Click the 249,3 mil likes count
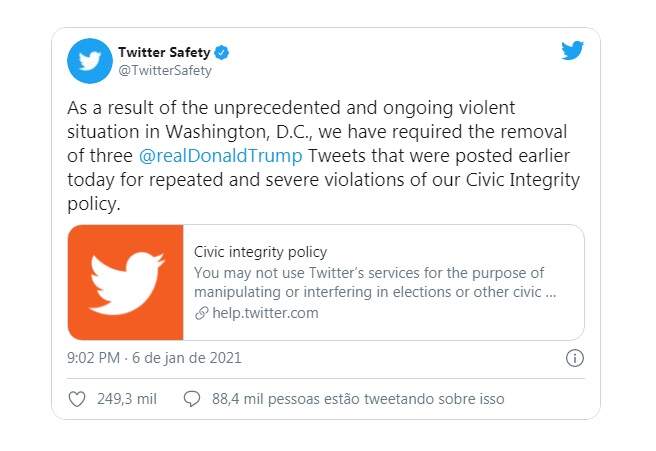Image resolution: width=656 pixels, height=451 pixels. click(x=127, y=399)
